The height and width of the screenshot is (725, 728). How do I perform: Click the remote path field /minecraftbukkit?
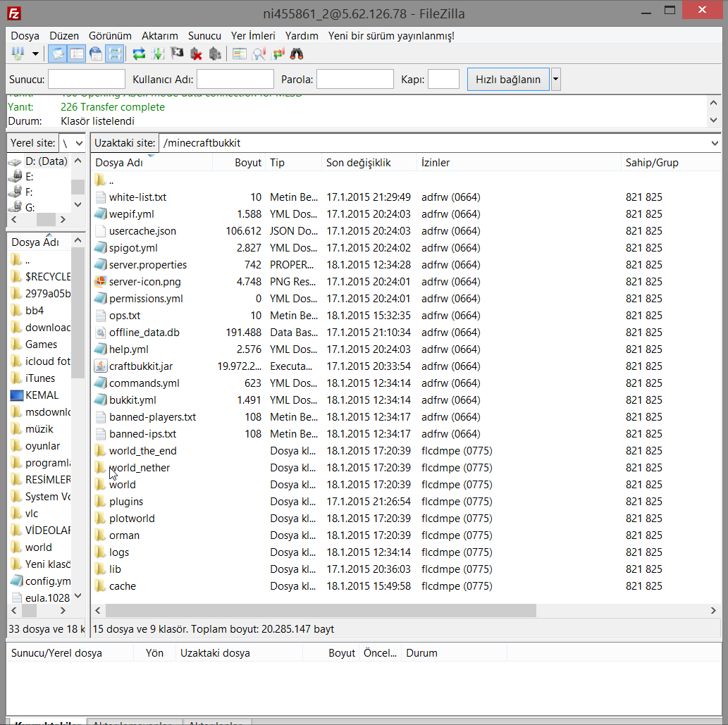[x=434, y=143]
